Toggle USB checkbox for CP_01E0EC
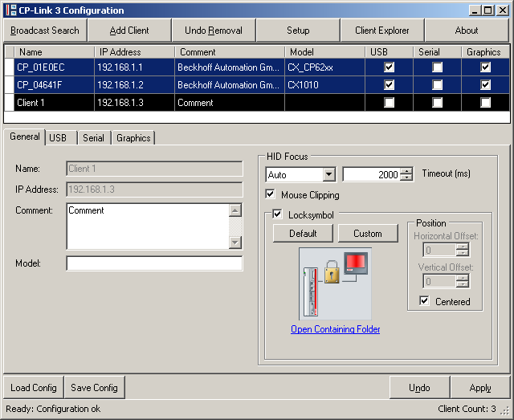The image size is (514, 420). coord(389,67)
